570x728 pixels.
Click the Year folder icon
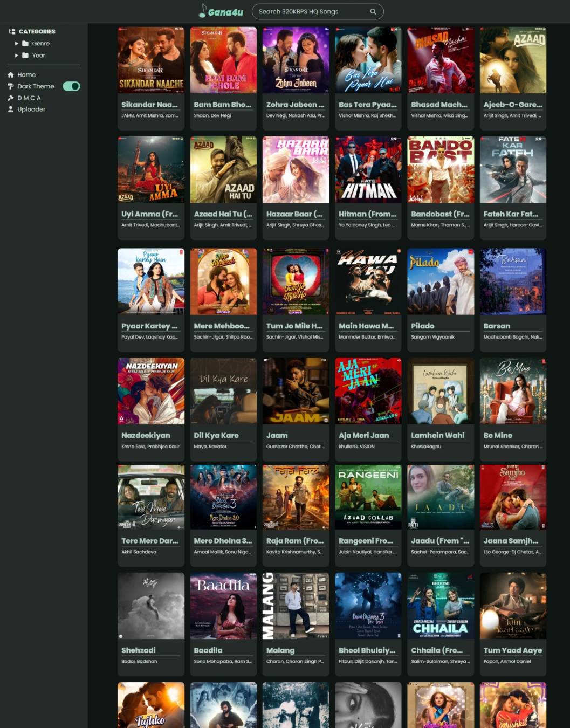click(25, 56)
